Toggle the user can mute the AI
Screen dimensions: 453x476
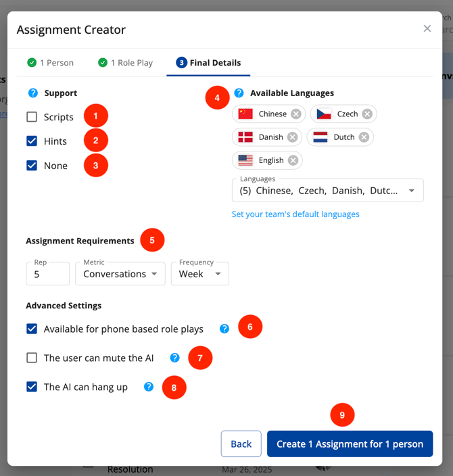32,358
